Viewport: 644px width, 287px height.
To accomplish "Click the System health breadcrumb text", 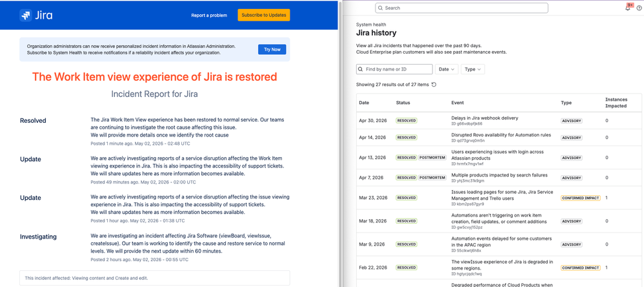I will 371,25.
